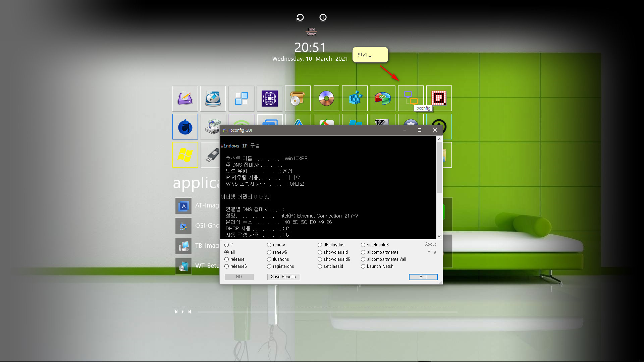The width and height of the screenshot is (644, 362).
Task: Open the TB-Image application icon
Action: click(x=183, y=246)
